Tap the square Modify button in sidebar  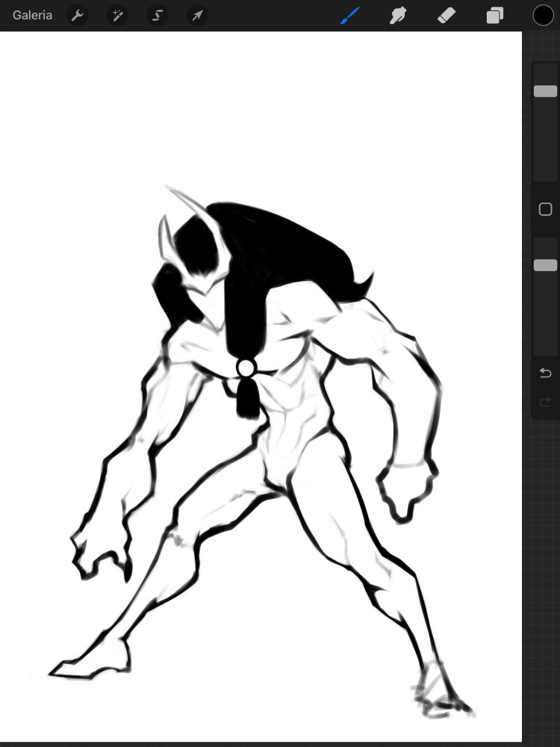545,209
